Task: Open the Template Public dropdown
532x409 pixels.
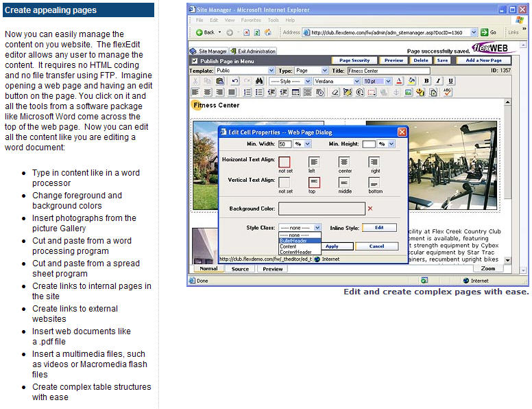Action: (271, 71)
